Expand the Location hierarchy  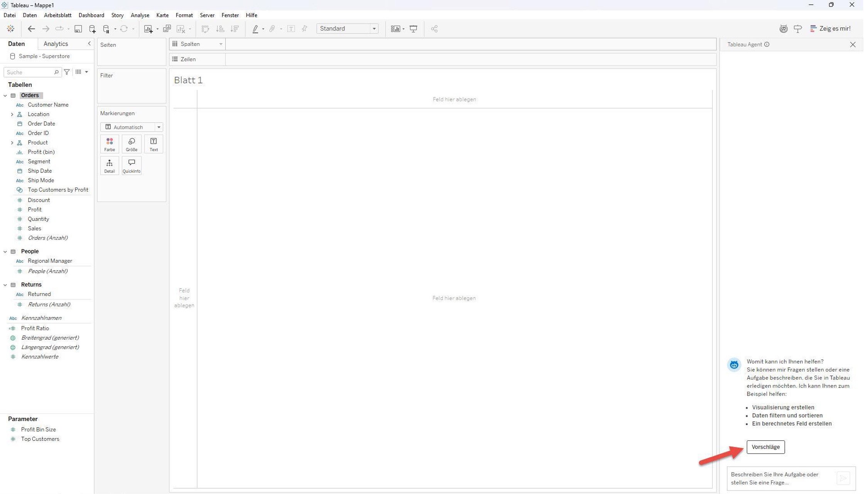pos(12,114)
